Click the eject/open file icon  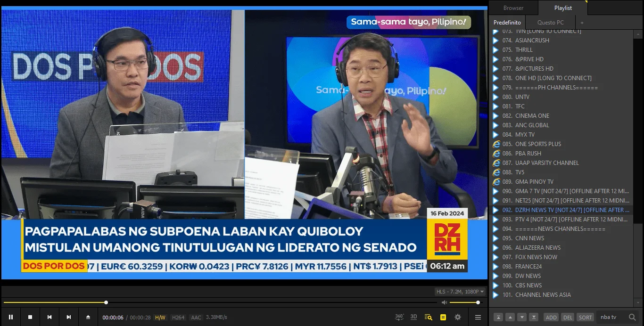[88, 317]
